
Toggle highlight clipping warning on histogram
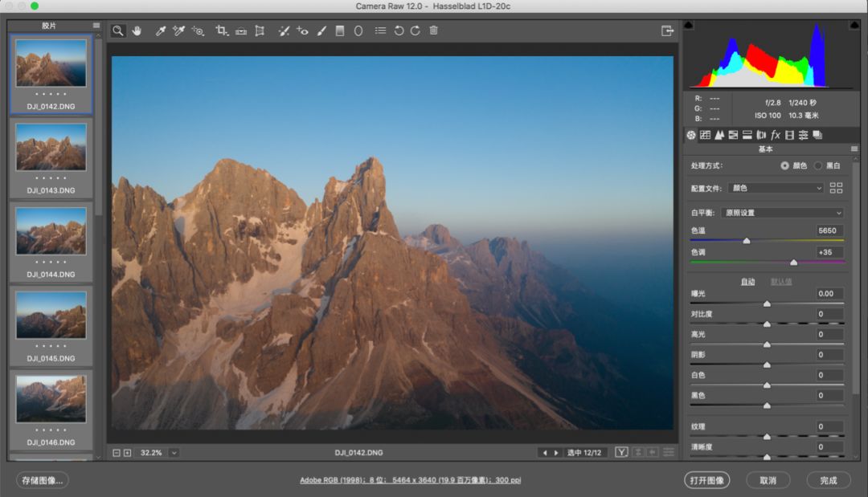coord(854,26)
